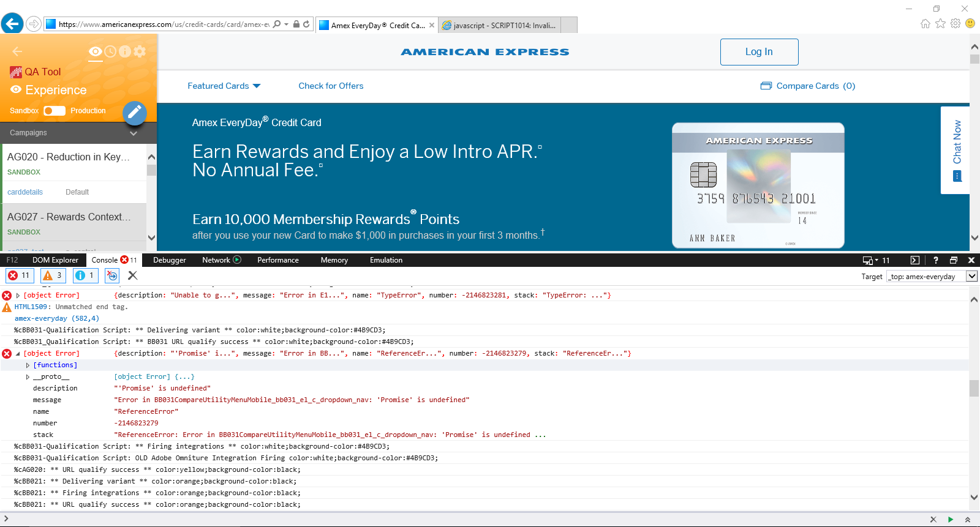
Task: Open the Check for Offers link
Action: tap(331, 86)
